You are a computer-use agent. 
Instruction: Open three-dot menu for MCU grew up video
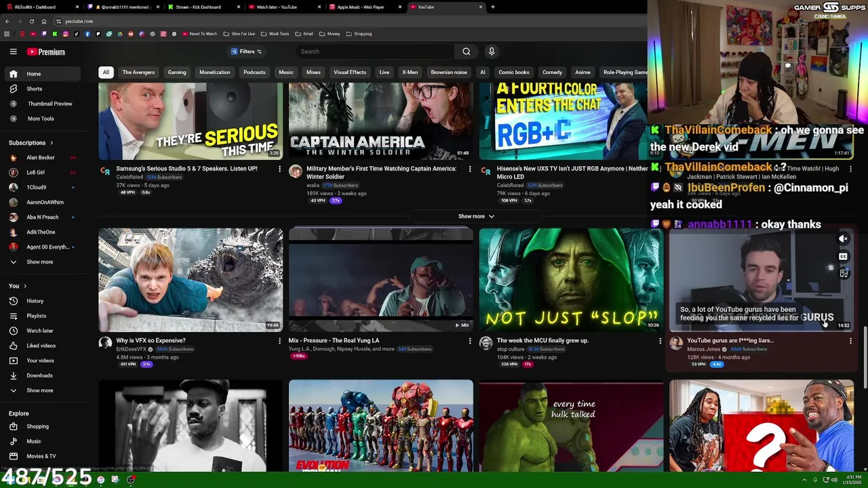(660, 341)
